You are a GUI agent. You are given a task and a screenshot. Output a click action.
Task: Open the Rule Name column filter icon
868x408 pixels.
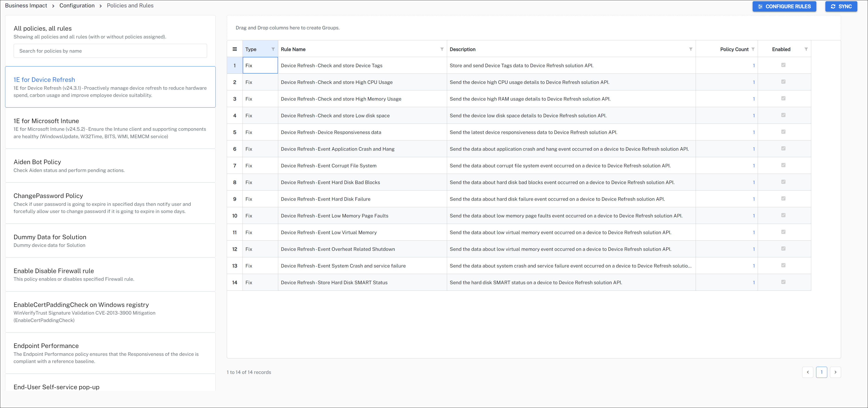442,49
